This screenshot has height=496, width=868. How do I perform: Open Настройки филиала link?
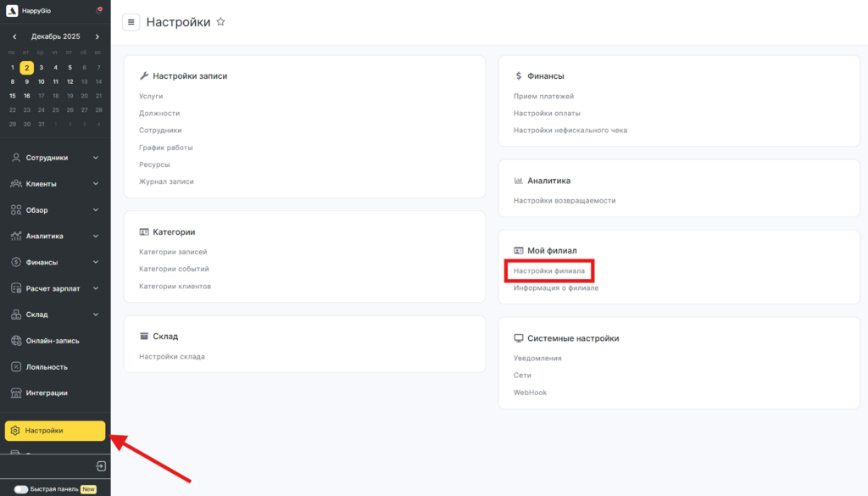549,270
